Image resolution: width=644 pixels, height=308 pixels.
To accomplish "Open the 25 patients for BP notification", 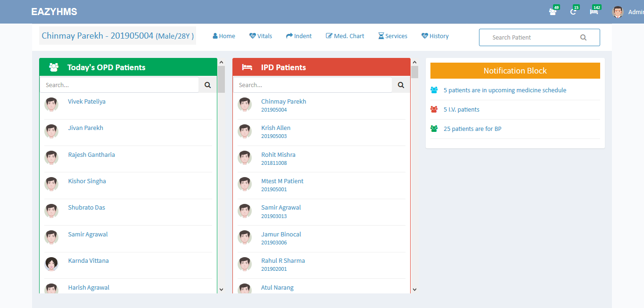I will click(472, 129).
